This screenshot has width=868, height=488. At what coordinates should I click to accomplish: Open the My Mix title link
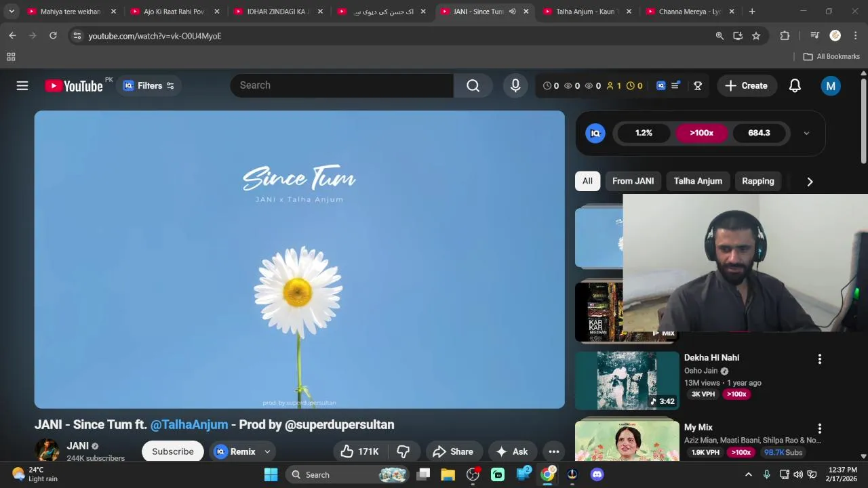[x=698, y=428]
